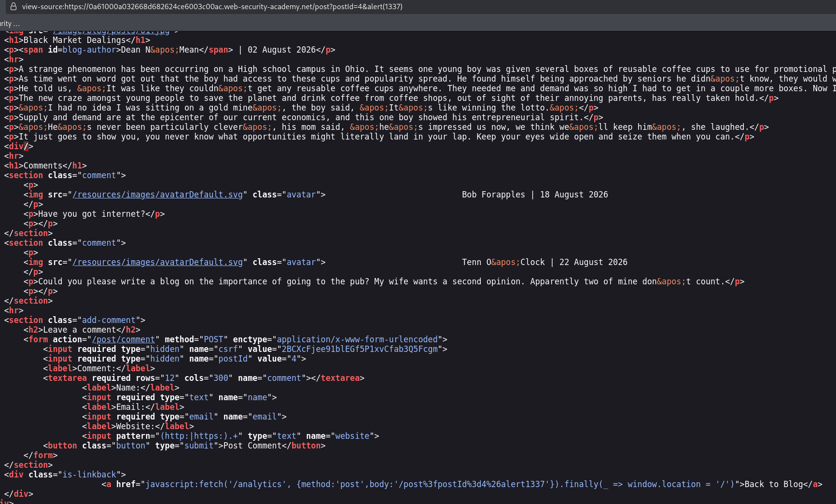This screenshot has width=836, height=504.
Task: Click the 'Clock | 22 August 2026' text
Action: [x=574, y=262]
